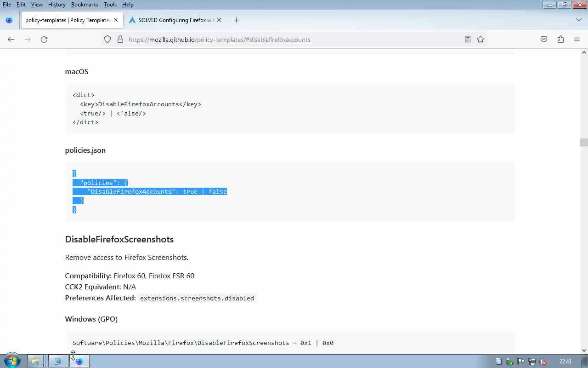Bookmark this page with star icon

tap(481, 40)
